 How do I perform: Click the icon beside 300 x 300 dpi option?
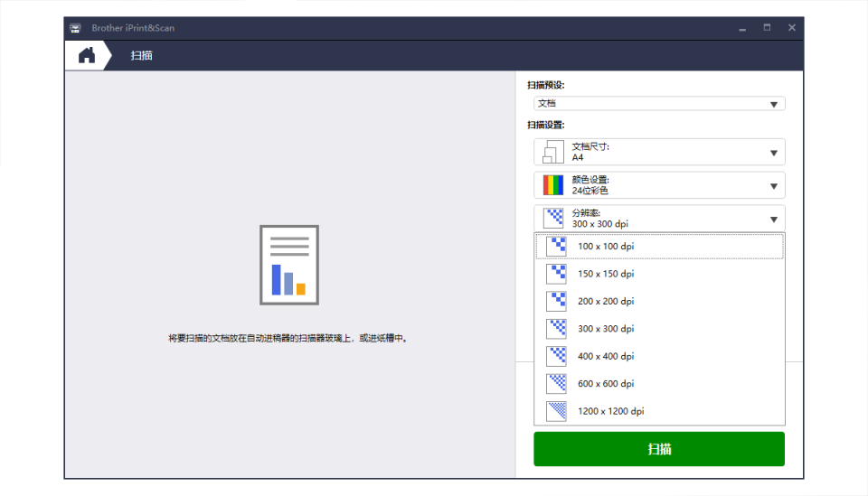556,329
